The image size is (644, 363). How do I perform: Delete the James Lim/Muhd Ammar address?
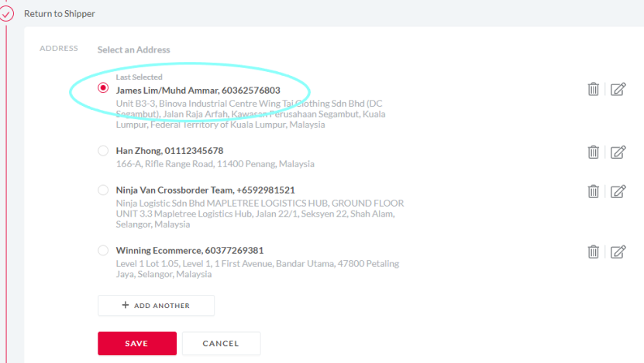pos(593,89)
